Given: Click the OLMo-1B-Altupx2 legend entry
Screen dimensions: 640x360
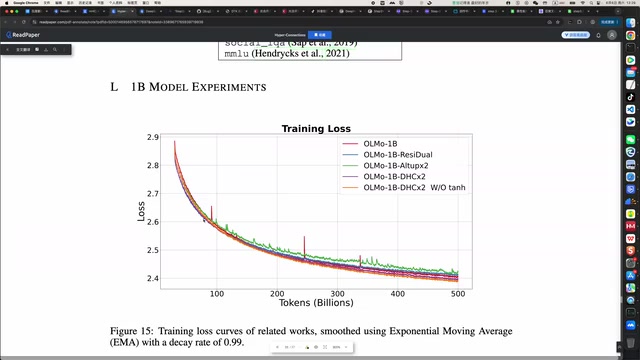Looking at the screenshot, I should [385, 166].
